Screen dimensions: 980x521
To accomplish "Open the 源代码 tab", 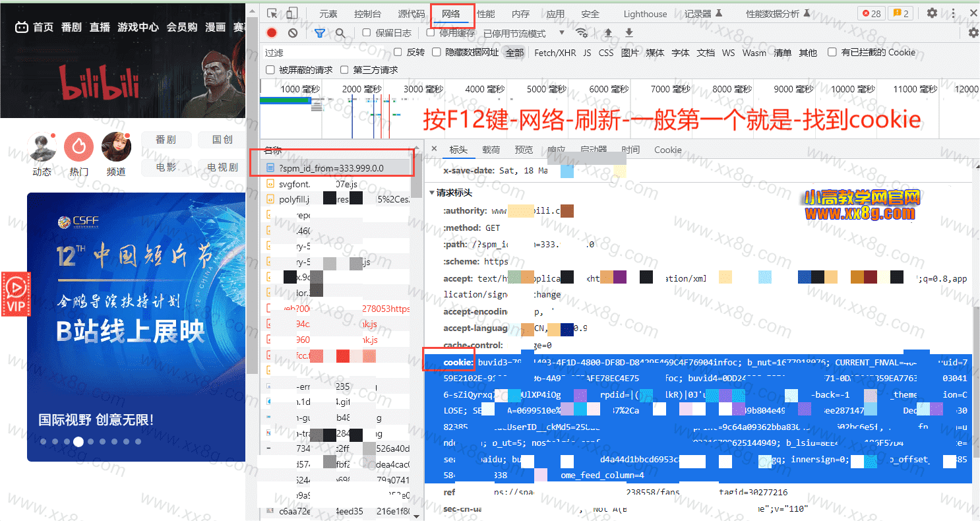I will pos(412,14).
